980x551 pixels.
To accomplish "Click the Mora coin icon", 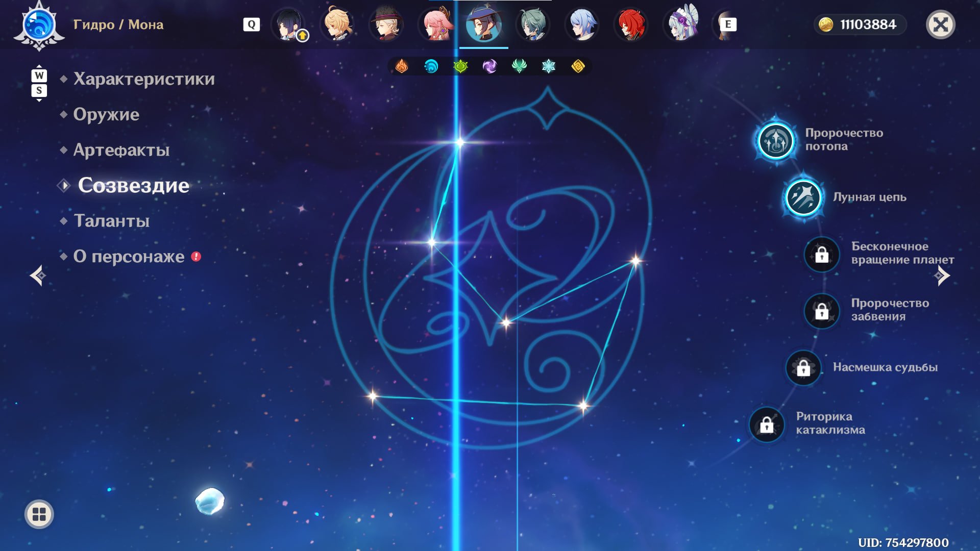I will click(x=826, y=24).
